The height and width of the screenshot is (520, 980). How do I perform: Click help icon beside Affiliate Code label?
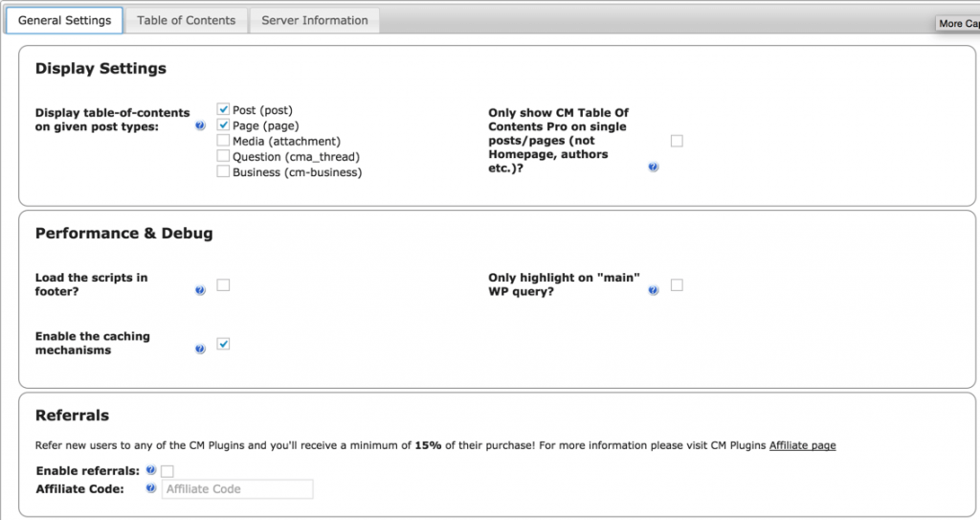click(151, 488)
